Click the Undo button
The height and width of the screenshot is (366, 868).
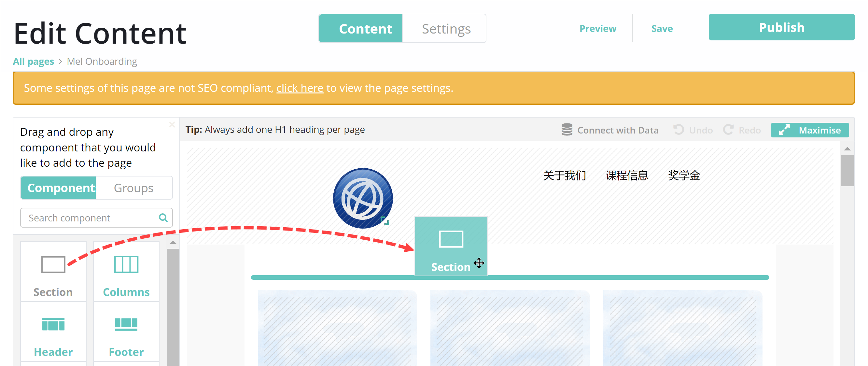click(x=693, y=130)
